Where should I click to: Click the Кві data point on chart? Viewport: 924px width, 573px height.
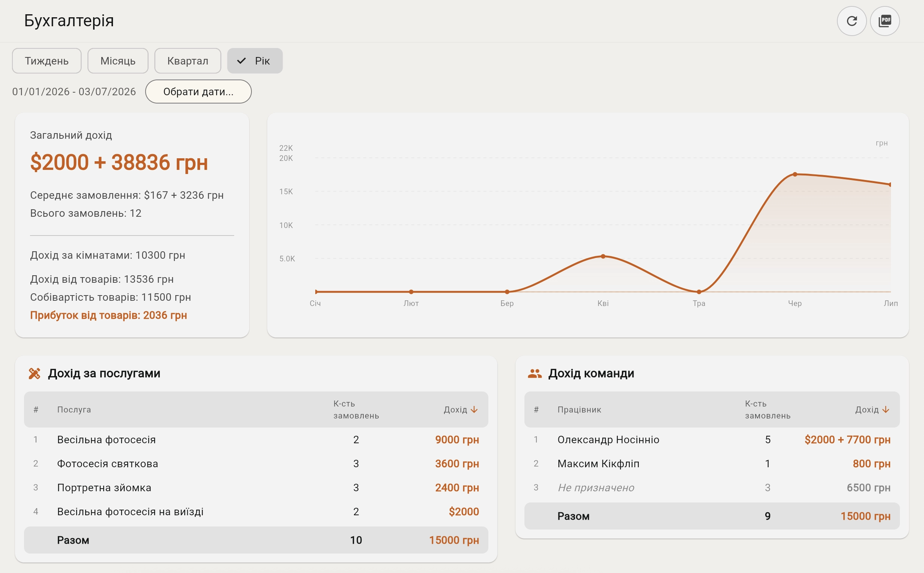coord(603,256)
